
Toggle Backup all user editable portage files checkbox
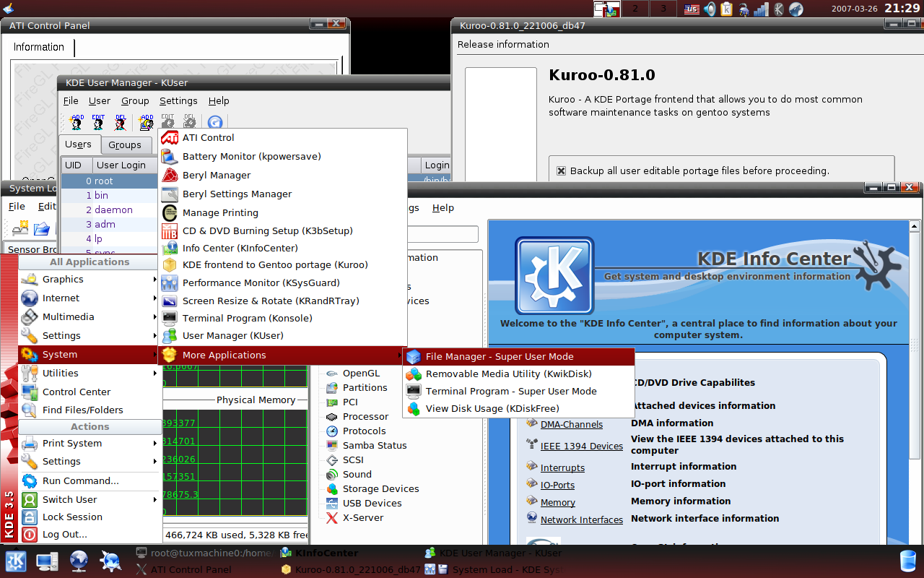[x=561, y=171]
